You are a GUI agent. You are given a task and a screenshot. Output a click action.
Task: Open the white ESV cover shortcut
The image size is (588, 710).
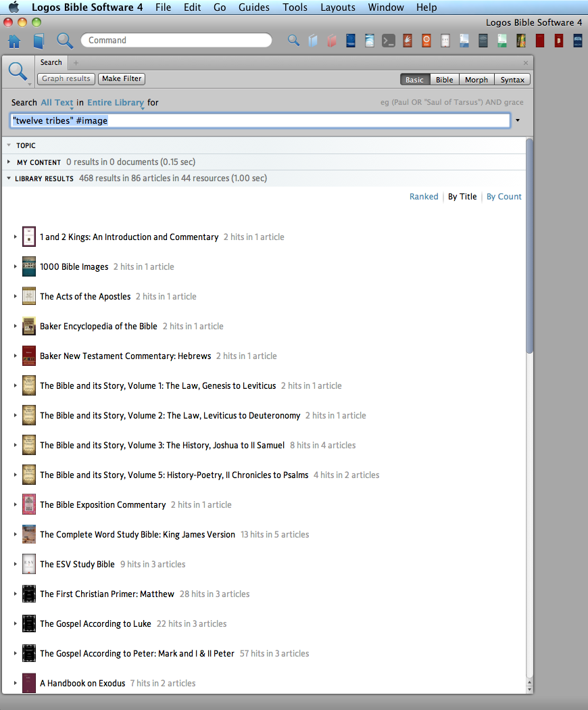pyautogui.click(x=445, y=41)
